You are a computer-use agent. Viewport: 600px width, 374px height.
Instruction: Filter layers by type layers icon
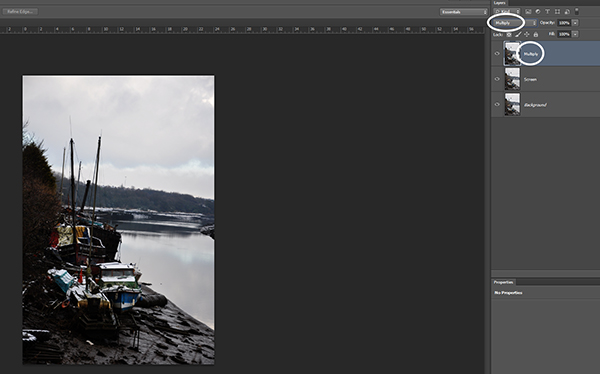pyautogui.click(x=547, y=12)
